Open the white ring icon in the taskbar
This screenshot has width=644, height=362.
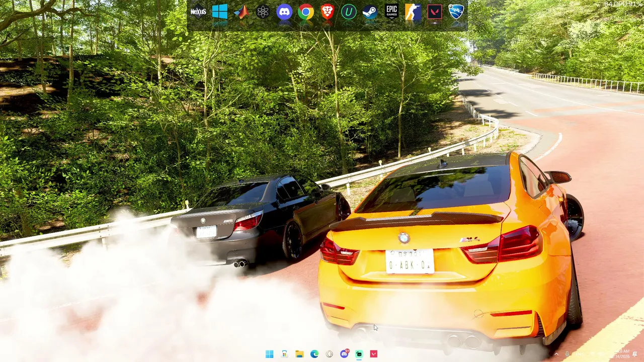[x=329, y=354]
